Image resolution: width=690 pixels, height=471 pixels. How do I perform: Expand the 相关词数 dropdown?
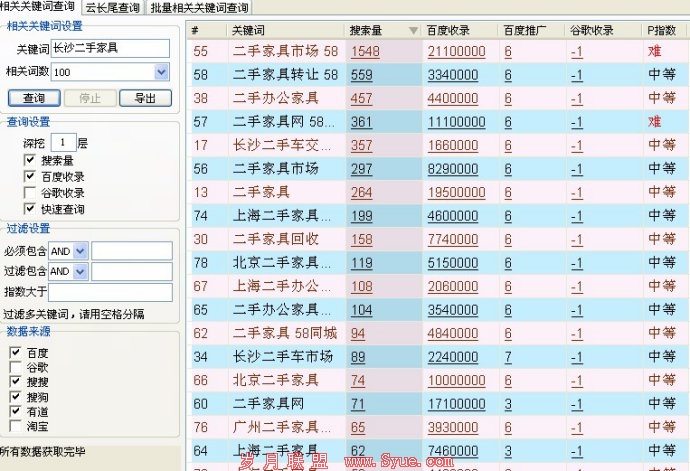(x=162, y=72)
